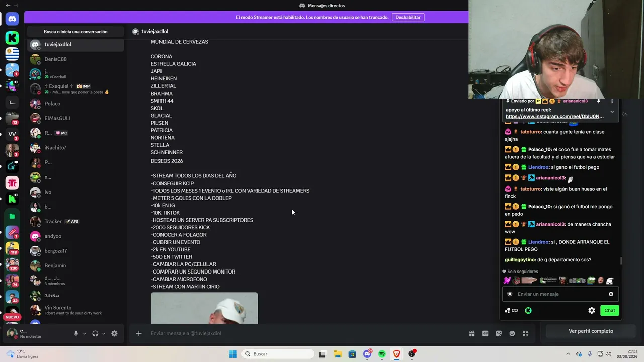Expand the pinned message chevron
644x362 pixels.
pyautogui.click(x=612, y=112)
